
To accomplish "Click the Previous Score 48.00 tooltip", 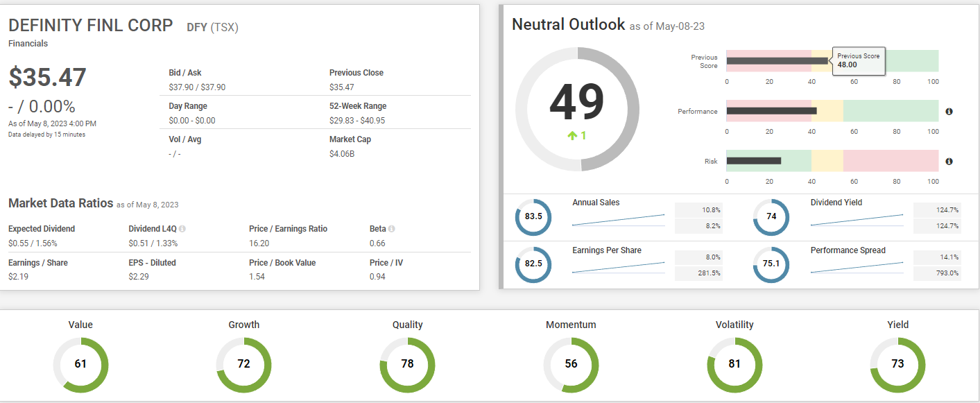I will click(858, 60).
